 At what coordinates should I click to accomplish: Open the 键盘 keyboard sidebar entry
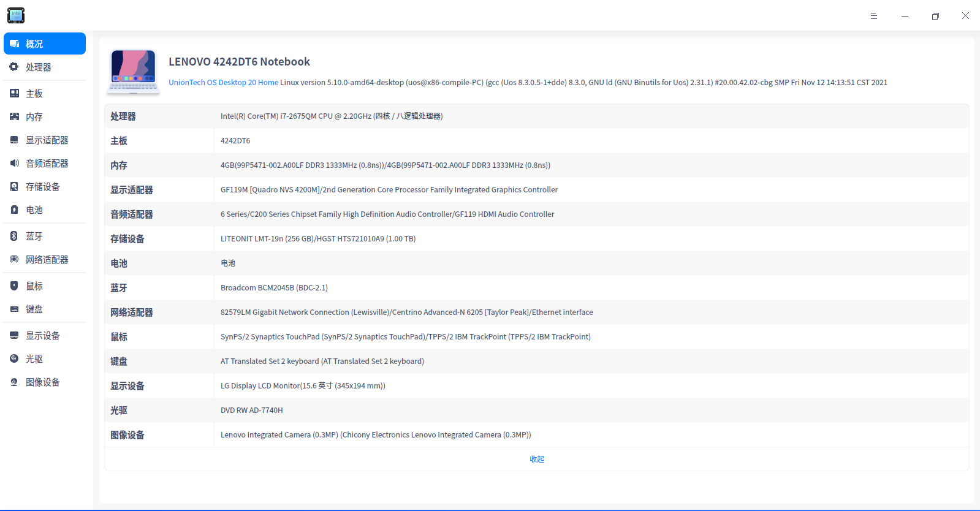click(x=45, y=309)
